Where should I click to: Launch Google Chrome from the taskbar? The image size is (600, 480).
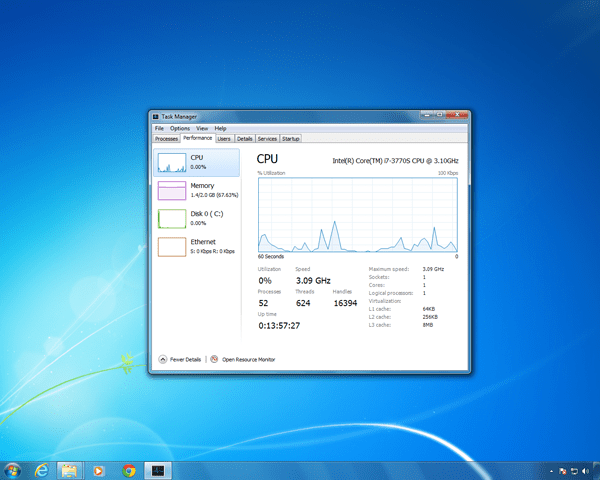(129, 470)
